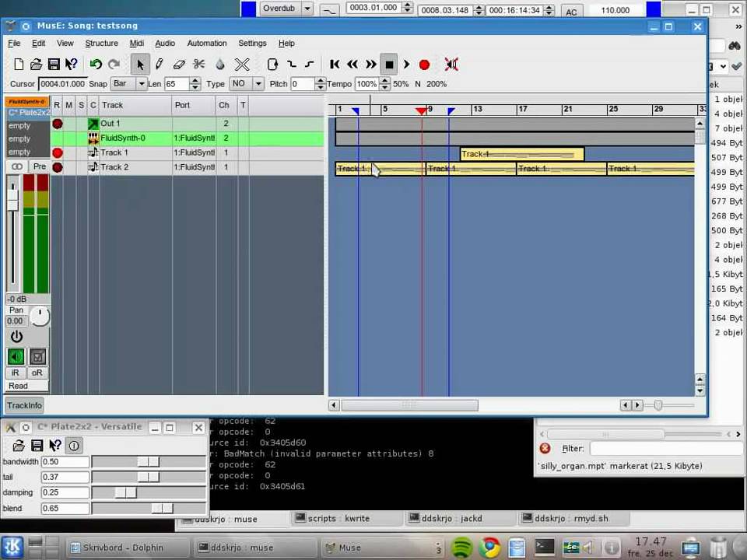Image resolution: width=747 pixels, height=560 pixels.
Task: Increase the Len value stepper
Action: (195, 80)
